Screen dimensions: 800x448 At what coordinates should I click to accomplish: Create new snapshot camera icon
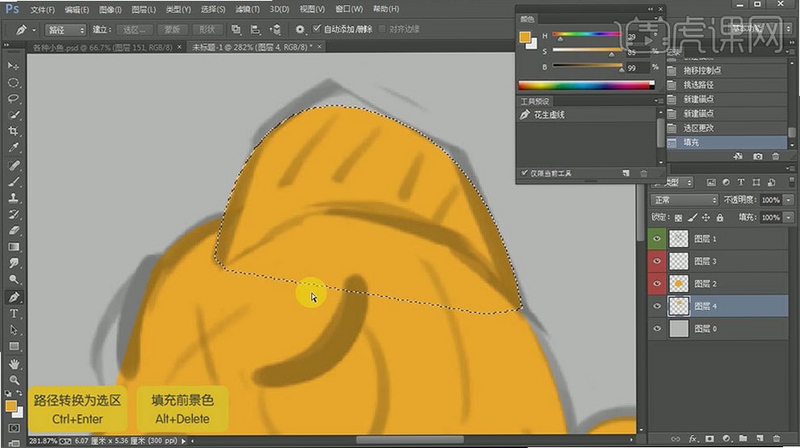[x=758, y=156]
